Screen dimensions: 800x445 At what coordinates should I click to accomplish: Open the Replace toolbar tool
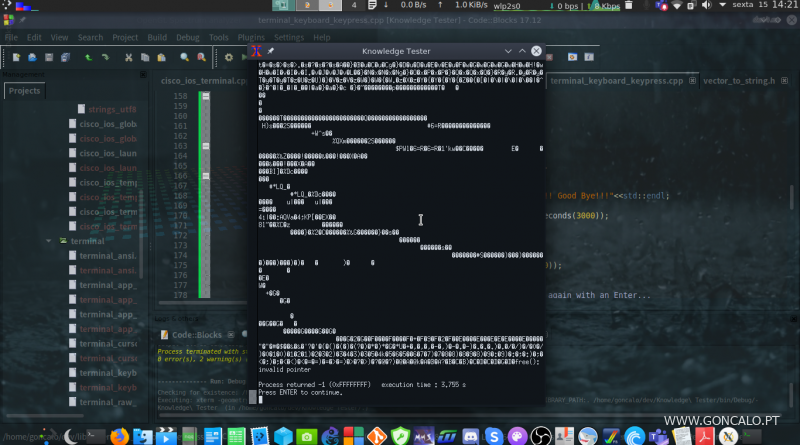202,57
